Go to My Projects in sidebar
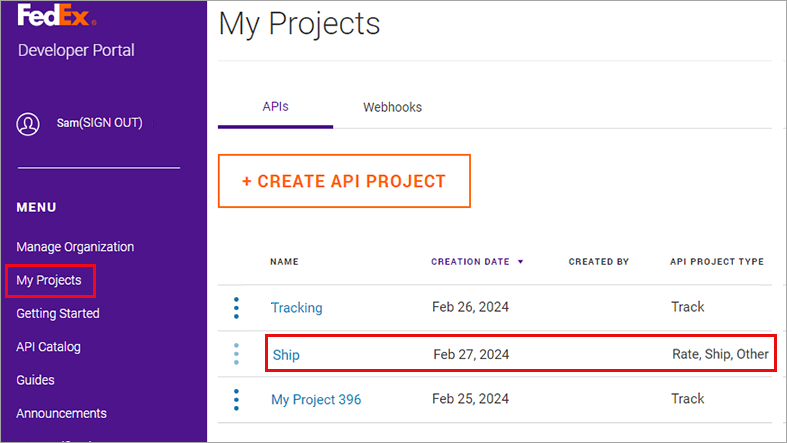Viewport: 787px width, 443px height. (49, 280)
